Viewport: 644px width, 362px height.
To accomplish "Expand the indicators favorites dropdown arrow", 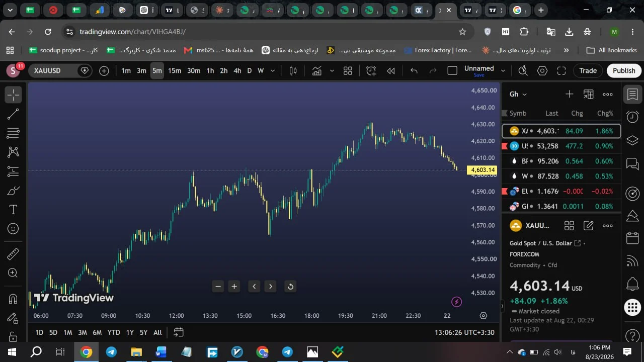I will [332, 71].
